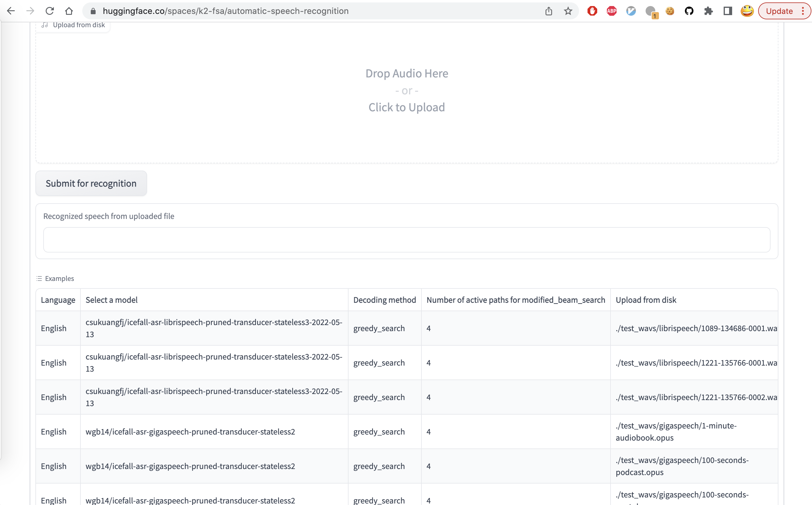Open the Adblock Plus extension icon

[611, 11]
